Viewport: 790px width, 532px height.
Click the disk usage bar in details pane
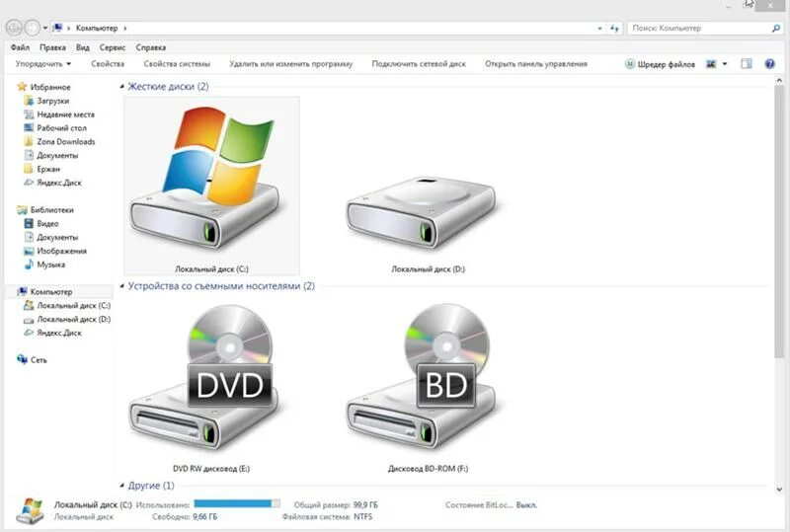coord(237,503)
